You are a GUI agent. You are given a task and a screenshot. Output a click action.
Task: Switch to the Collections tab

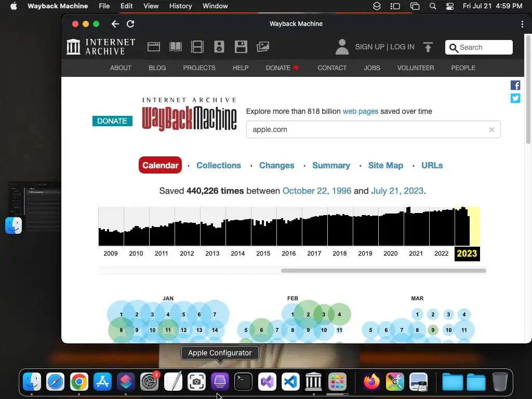click(219, 165)
